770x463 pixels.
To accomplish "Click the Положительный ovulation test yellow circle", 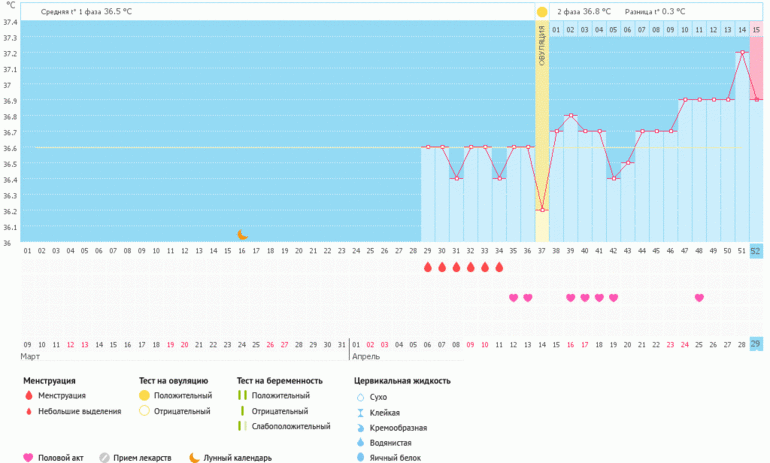I will (144, 396).
